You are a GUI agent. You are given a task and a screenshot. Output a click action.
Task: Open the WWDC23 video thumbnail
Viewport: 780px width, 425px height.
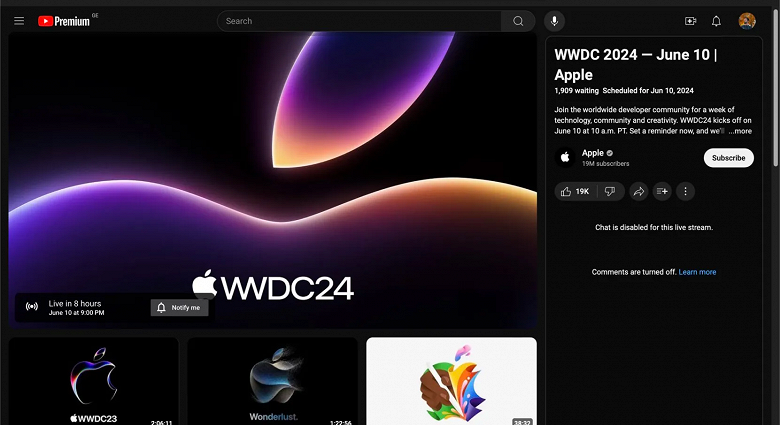[94, 381]
